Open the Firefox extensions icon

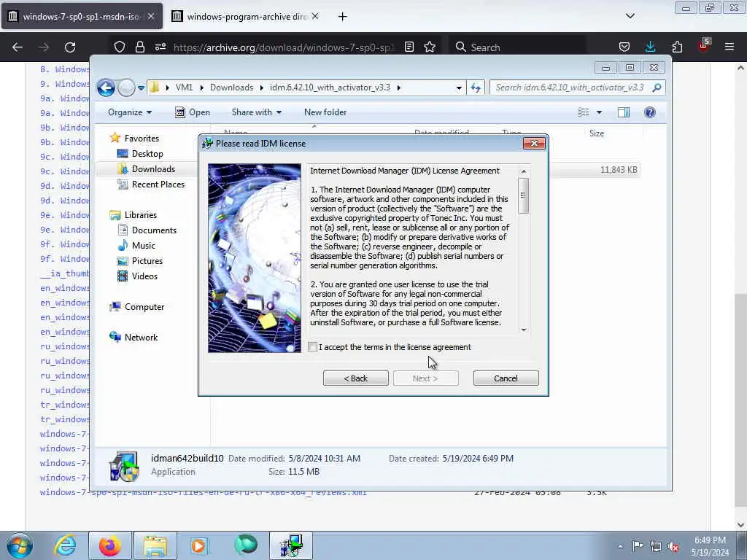point(677,47)
